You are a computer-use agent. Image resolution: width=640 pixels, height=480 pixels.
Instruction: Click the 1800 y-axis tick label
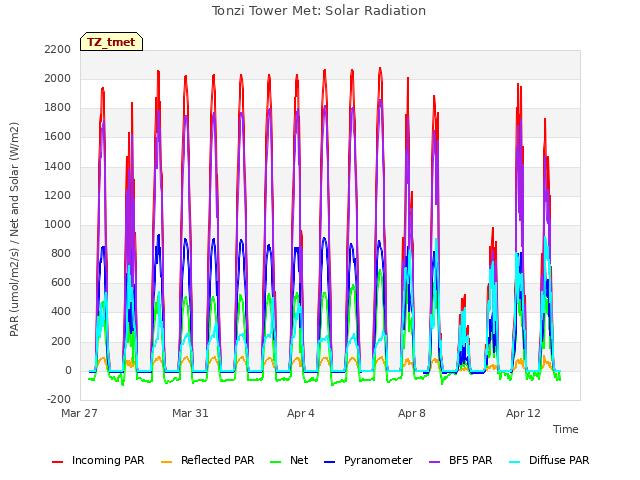(58, 108)
